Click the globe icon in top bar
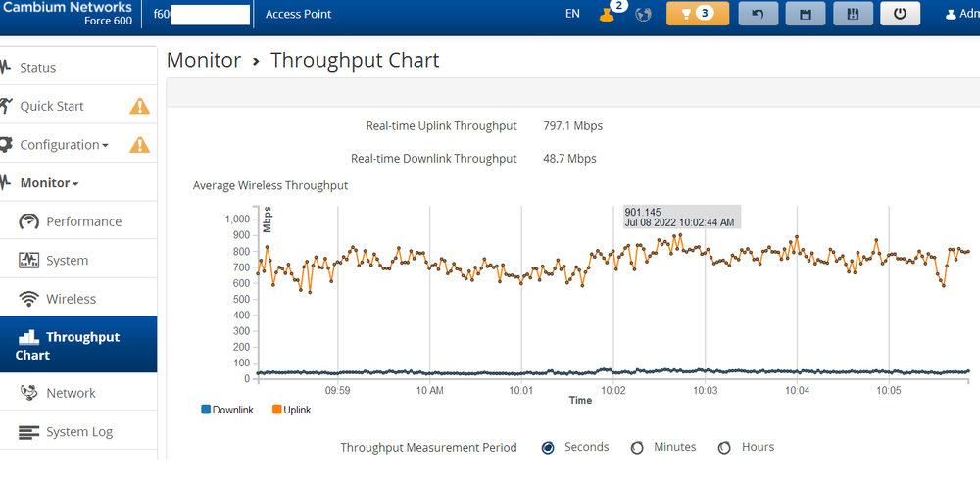 tap(644, 15)
